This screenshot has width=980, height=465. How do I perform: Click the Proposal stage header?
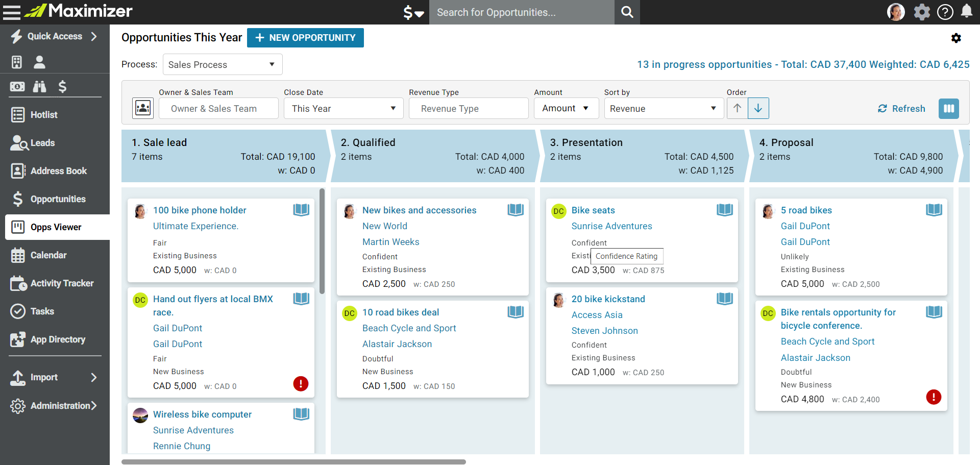tap(851, 156)
